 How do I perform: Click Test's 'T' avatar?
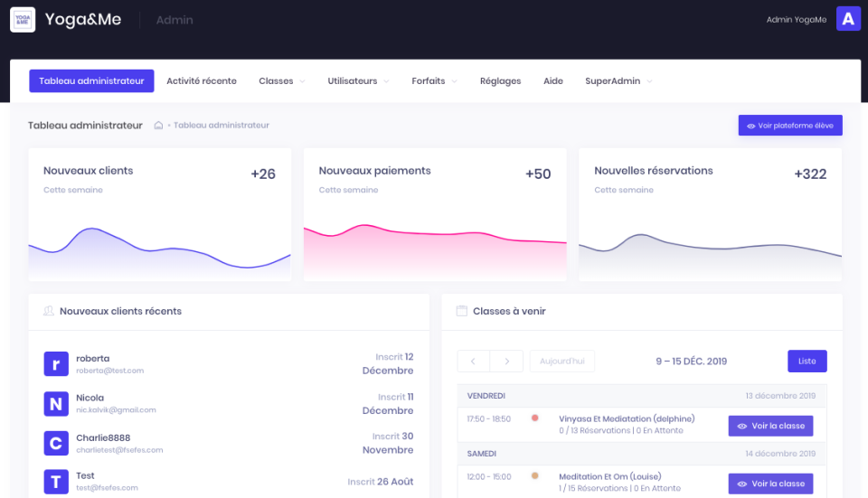click(x=56, y=482)
